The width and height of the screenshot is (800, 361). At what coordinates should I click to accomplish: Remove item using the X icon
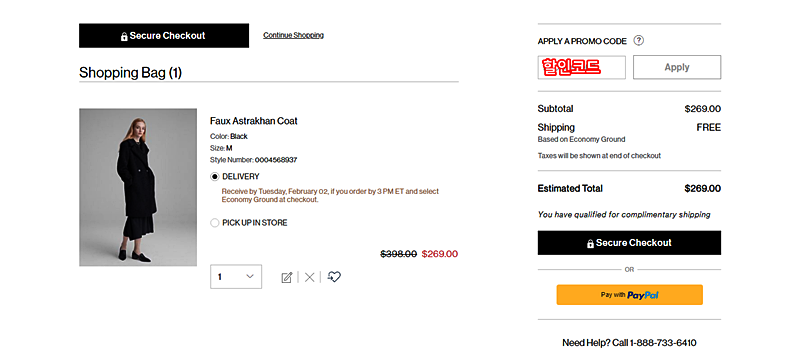tap(309, 277)
